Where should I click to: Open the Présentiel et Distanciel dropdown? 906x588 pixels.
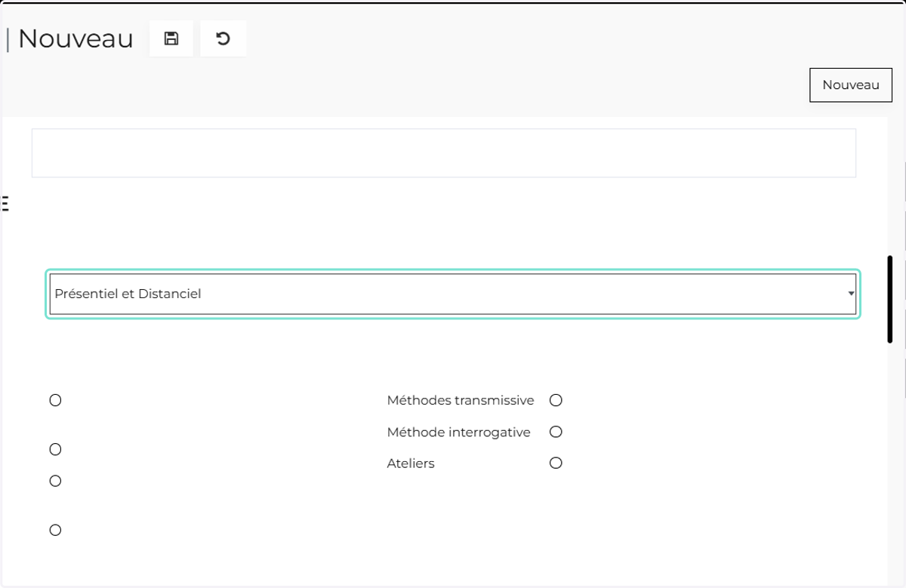[453, 294]
